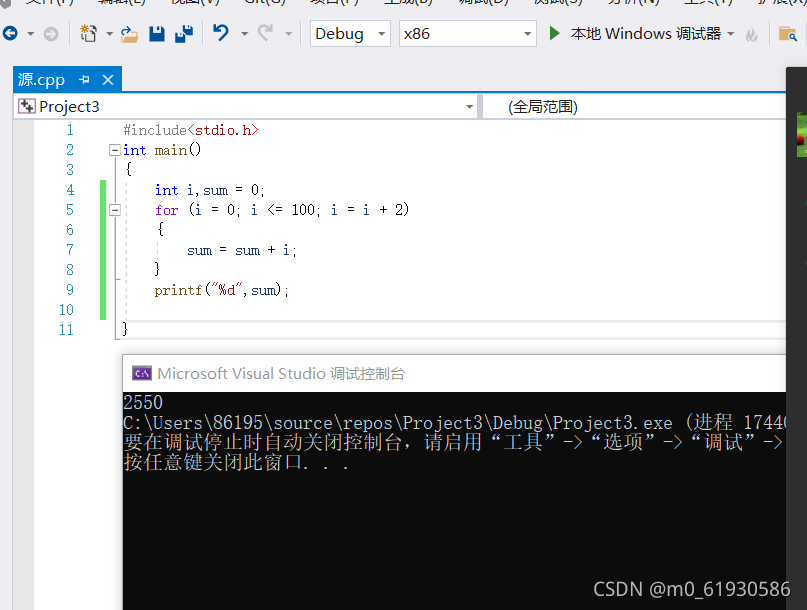The width and height of the screenshot is (807, 610).
Task: Click the Redo arrow icon
Action: (x=266, y=33)
